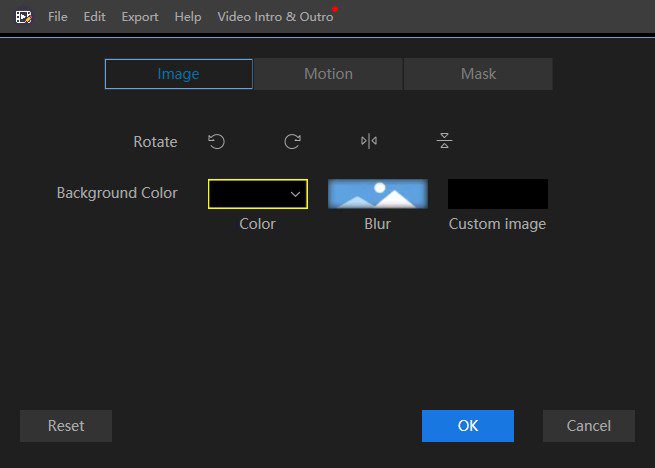Switch to the Motion tab

[328, 74]
